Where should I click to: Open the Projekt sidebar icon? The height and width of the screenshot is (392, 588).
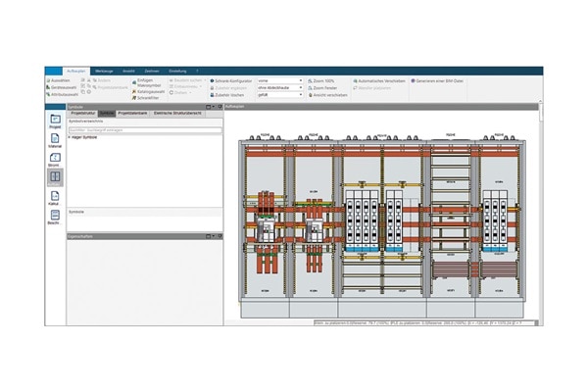[55, 121]
